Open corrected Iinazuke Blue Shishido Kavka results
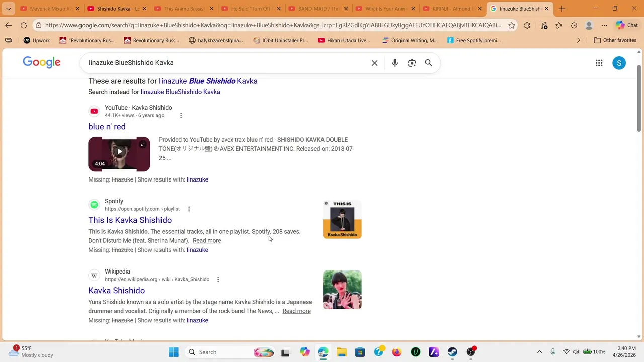Image resolution: width=644 pixels, height=362 pixels. click(x=208, y=81)
